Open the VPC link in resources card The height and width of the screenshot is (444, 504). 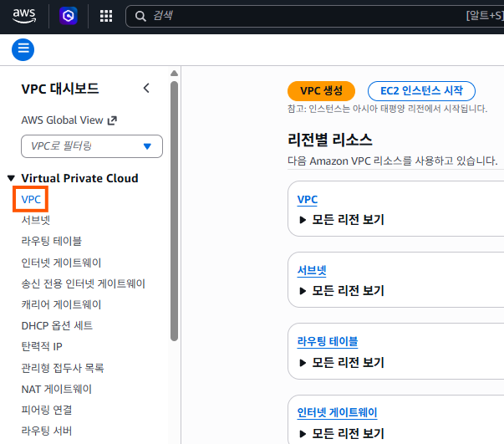pos(308,200)
